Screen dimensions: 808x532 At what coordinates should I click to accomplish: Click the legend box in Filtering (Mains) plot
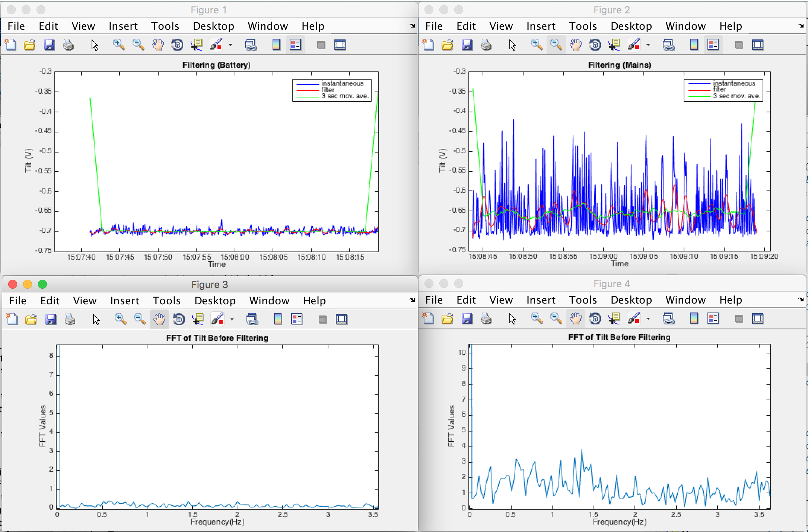click(723, 90)
